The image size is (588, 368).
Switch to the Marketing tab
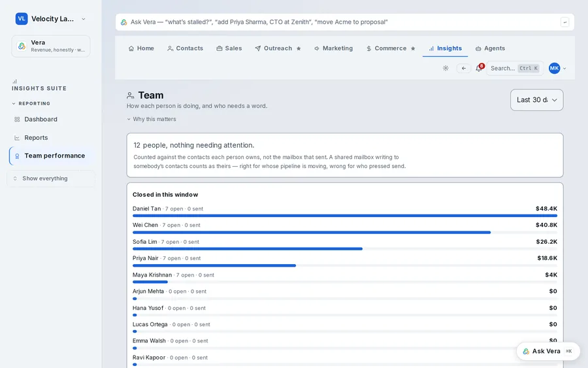click(x=333, y=48)
